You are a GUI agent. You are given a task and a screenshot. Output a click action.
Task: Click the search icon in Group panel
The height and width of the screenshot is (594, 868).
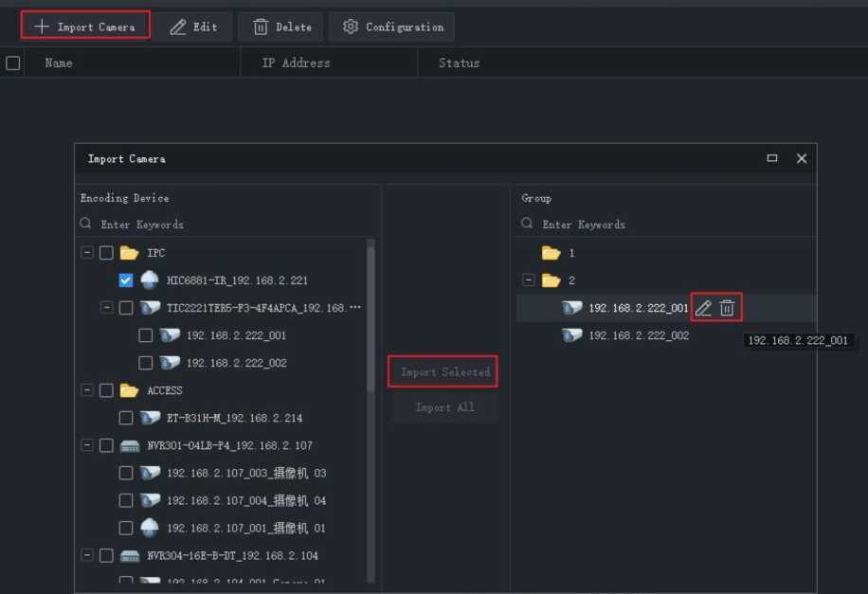(x=528, y=225)
